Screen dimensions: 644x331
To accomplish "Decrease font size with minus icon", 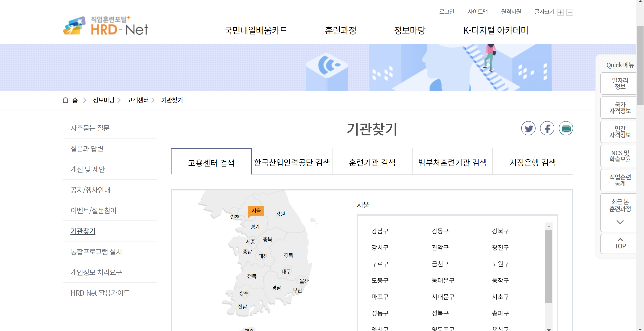I will 570,12.
